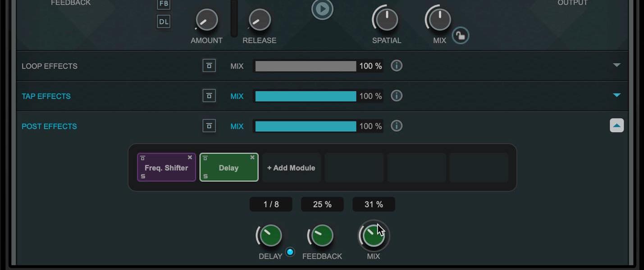Click the Post Effects mix slider
Image resolution: width=644 pixels, height=270 pixels.
[306, 126]
